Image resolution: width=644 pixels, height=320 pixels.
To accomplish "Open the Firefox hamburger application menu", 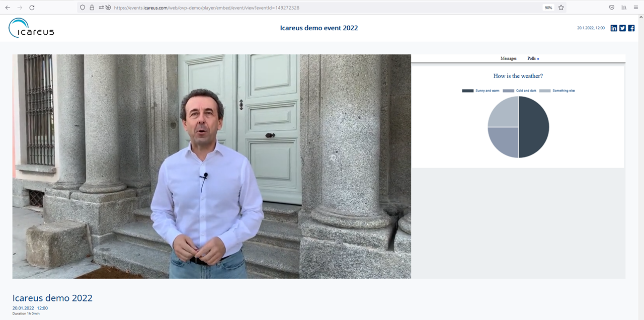I will tap(636, 8).
